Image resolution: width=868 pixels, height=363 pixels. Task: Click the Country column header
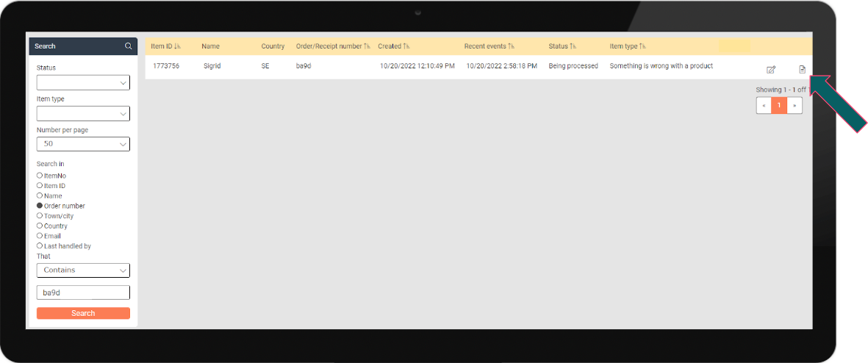273,46
